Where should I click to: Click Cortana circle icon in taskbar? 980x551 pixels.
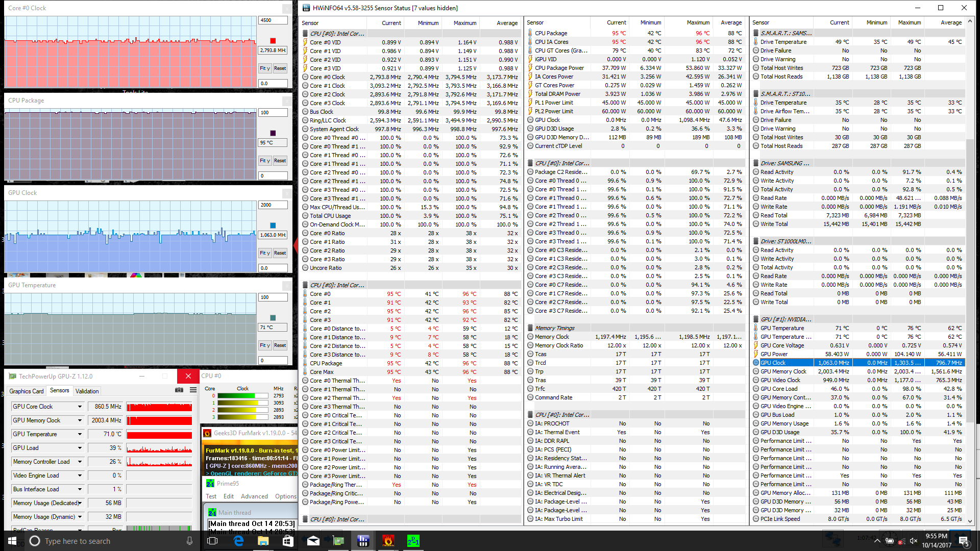pos(35,541)
